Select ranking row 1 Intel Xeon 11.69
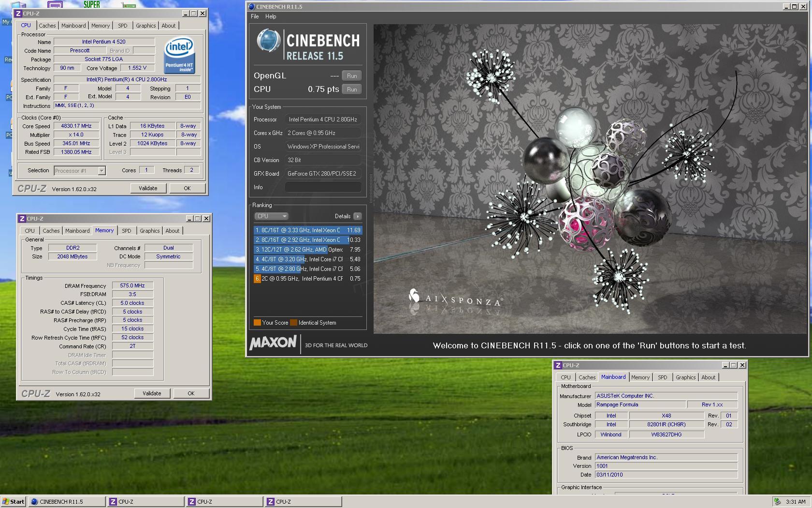This screenshot has width=812, height=508. tap(308, 230)
